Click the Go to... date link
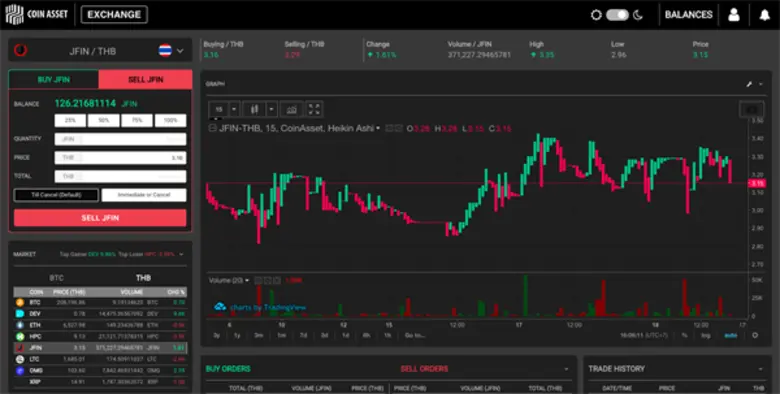780x394 pixels. click(415, 335)
